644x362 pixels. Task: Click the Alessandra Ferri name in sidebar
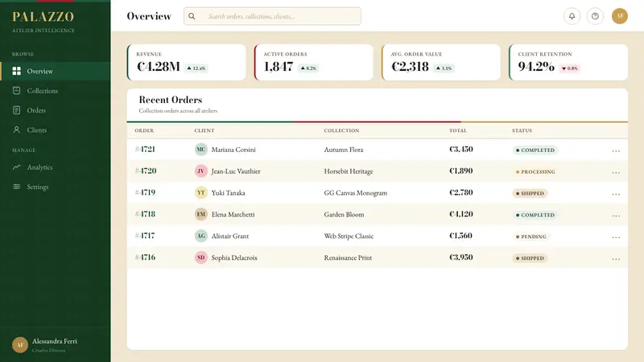click(x=55, y=341)
